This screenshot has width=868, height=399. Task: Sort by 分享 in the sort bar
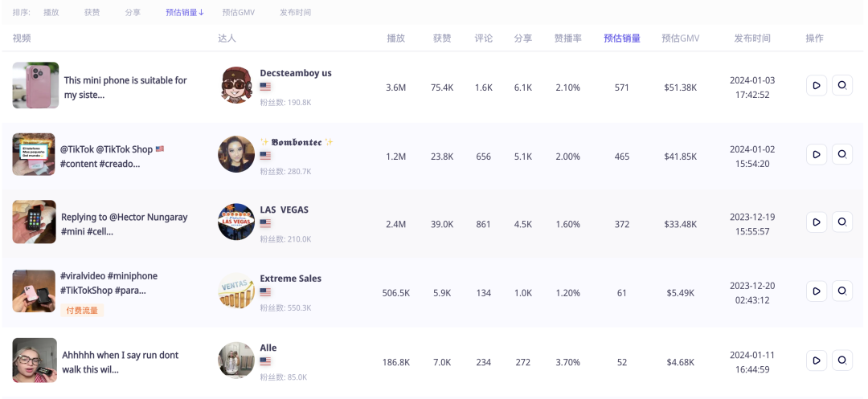point(133,13)
